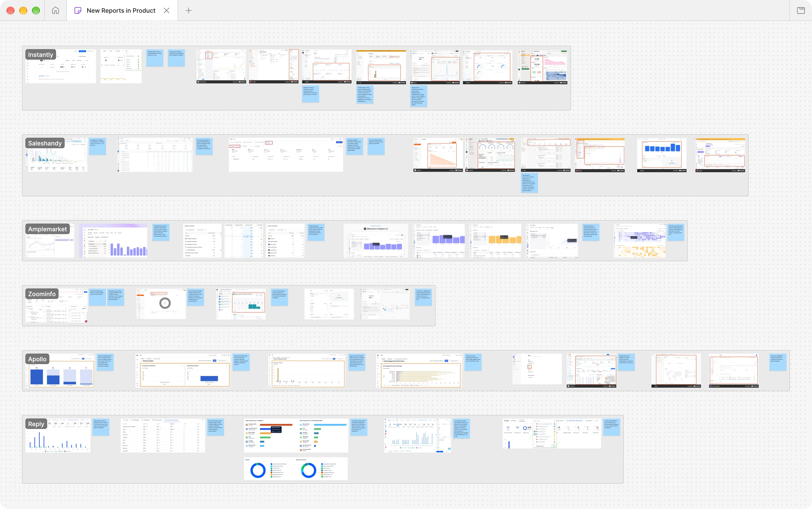Open Instantly orange-header bar chart screenshot
The height and width of the screenshot is (509, 812).
coord(381,67)
